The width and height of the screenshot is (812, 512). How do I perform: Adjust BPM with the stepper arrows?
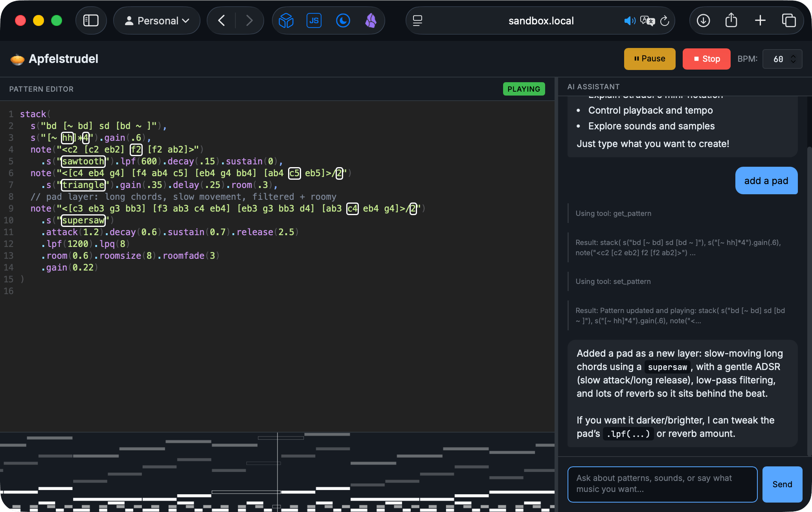pyautogui.click(x=793, y=59)
